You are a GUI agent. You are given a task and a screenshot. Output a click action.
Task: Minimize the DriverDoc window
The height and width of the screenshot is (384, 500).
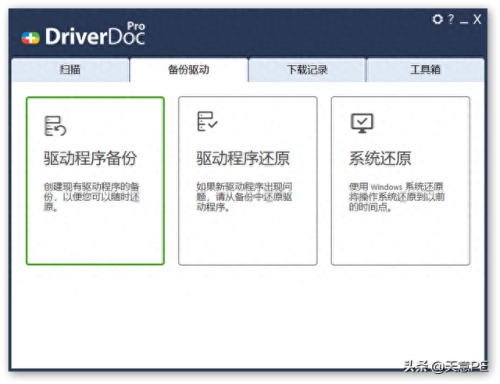coord(464,22)
